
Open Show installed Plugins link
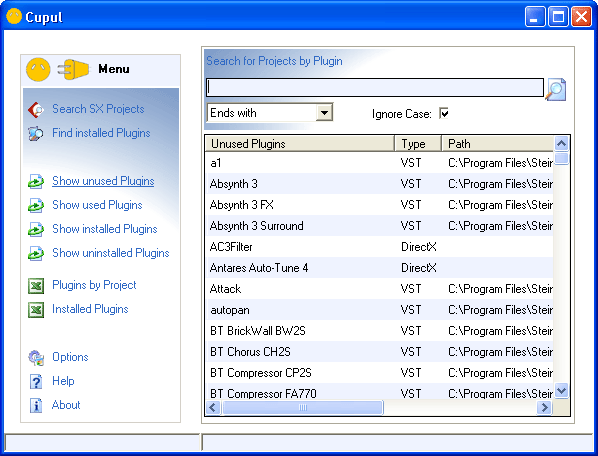[x=104, y=229]
